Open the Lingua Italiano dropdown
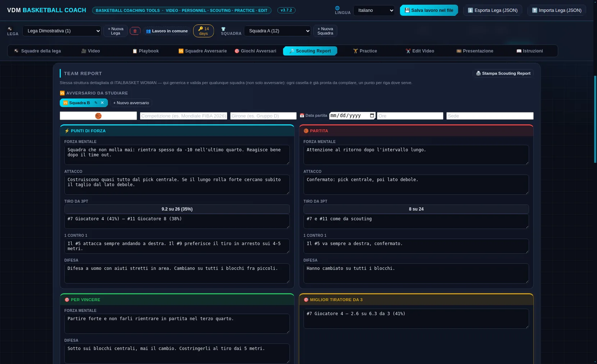The image size is (597, 364). [x=374, y=10]
